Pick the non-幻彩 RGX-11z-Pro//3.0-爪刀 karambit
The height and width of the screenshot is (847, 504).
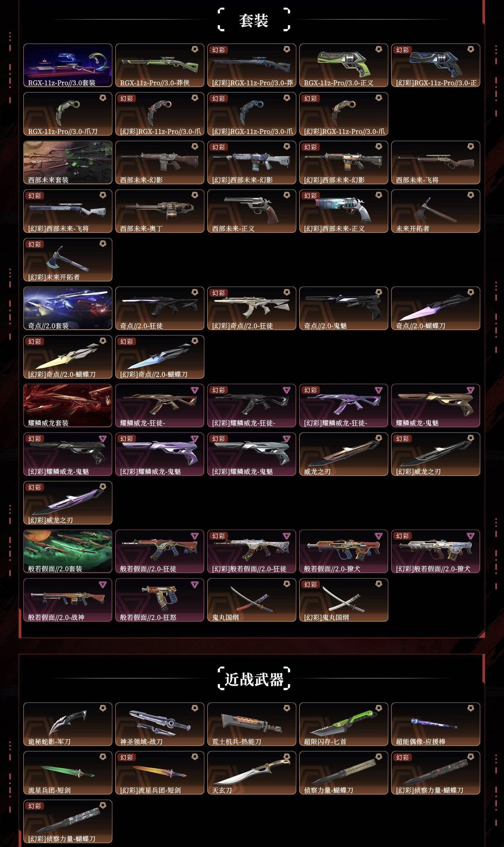pyautogui.click(x=68, y=114)
